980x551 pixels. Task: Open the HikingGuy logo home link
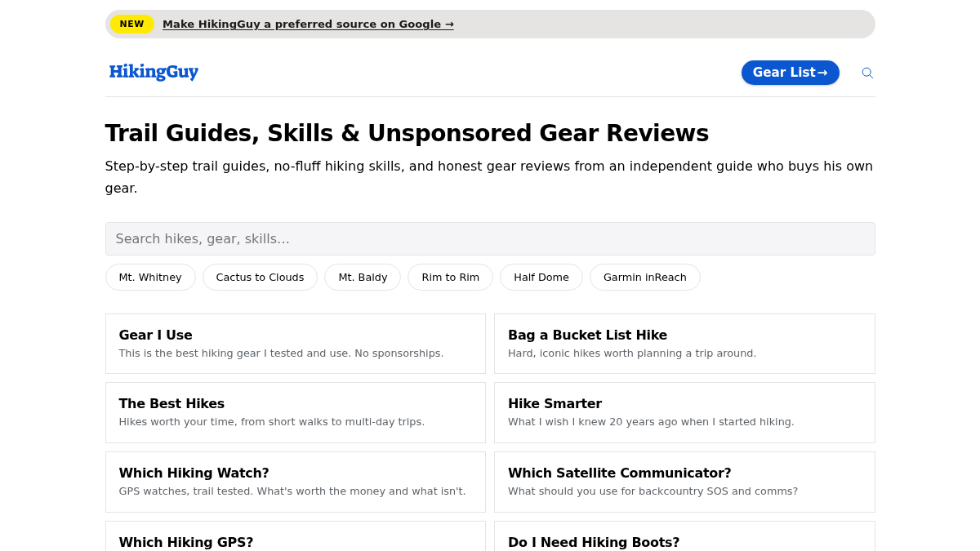(154, 72)
